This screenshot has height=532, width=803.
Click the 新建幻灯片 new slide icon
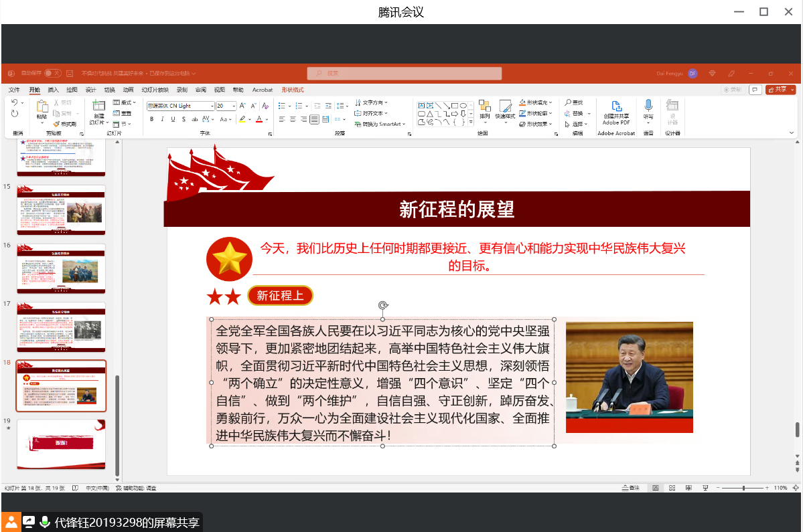click(x=98, y=106)
